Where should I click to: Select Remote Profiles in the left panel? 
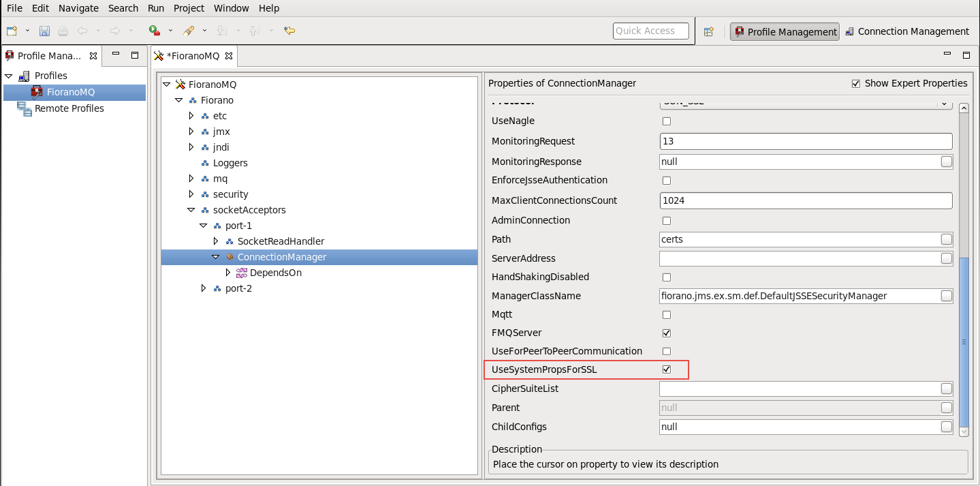[x=69, y=108]
